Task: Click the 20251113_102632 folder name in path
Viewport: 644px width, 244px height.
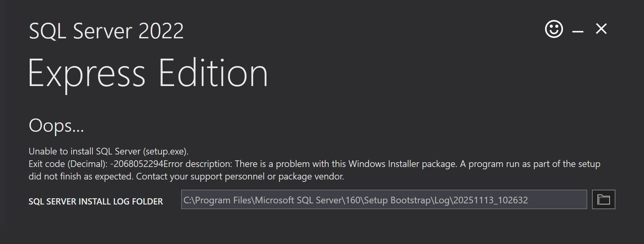Action: pos(491,200)
